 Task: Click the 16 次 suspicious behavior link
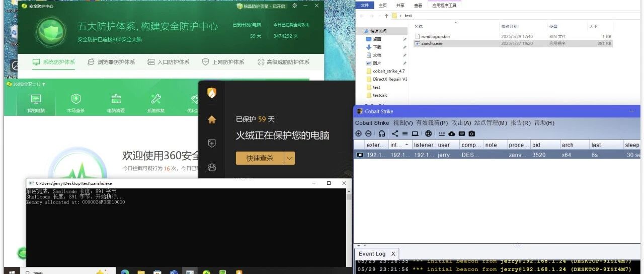point(167,168)
